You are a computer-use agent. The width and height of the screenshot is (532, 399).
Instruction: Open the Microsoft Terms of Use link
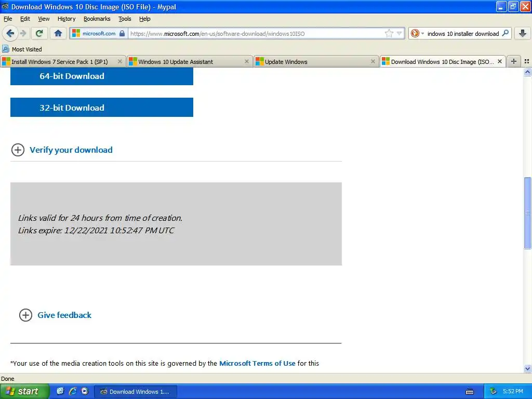coord(257,363)
